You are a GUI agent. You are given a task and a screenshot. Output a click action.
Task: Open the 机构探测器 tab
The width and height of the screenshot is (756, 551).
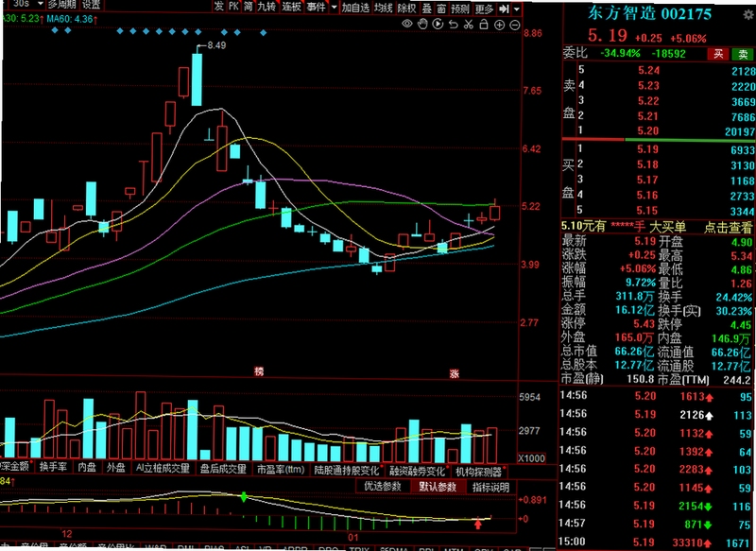pos(479,472)
